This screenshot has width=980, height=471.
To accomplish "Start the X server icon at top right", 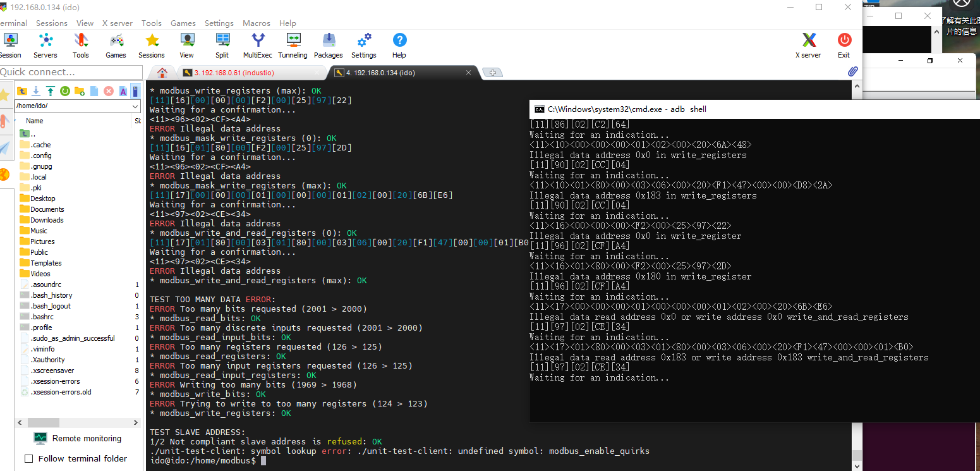I will pyautogui.click(x=808, y=46).
